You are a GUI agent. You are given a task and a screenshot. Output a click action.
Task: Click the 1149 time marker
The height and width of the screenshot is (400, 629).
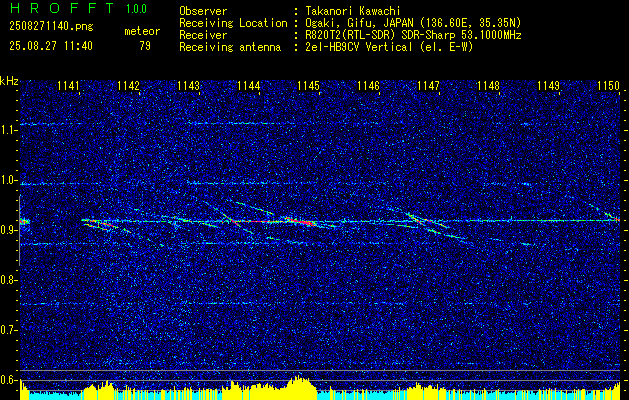[x=548, y=85]
